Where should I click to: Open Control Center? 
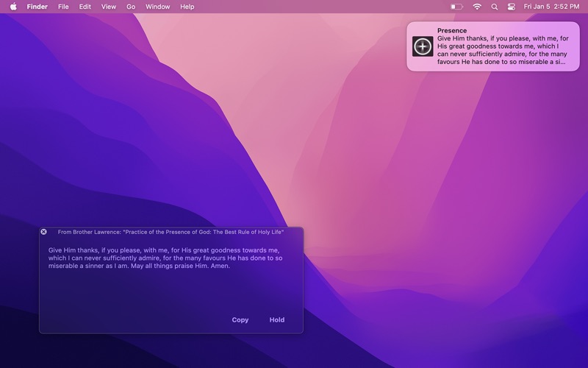tap(511, 7)
